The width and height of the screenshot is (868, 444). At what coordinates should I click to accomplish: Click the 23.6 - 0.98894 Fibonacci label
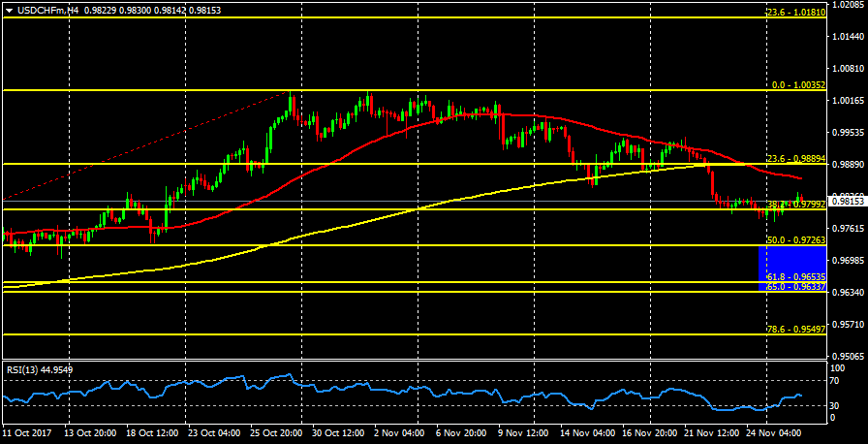point(795,158)
